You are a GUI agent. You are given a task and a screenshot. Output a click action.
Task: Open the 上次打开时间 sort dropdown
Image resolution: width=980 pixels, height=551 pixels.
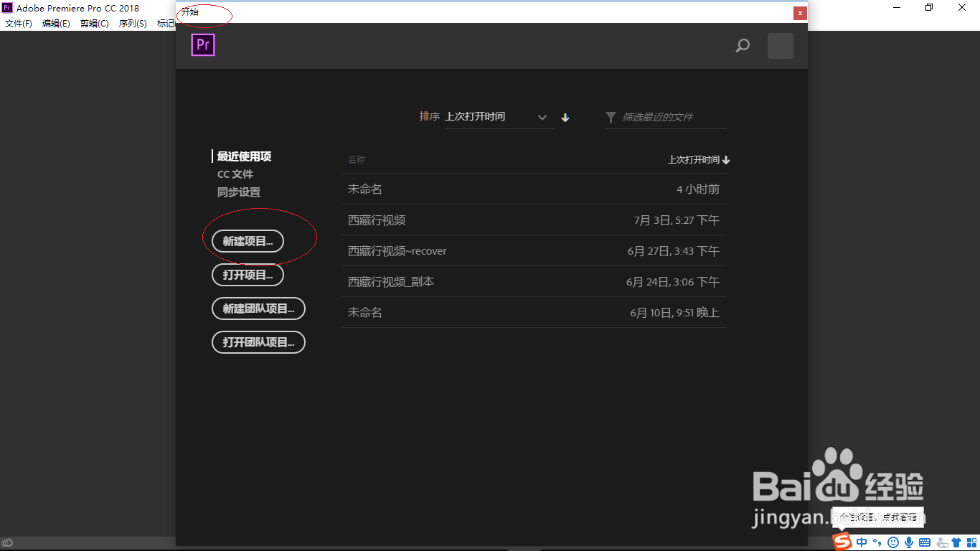click(499, 117)
